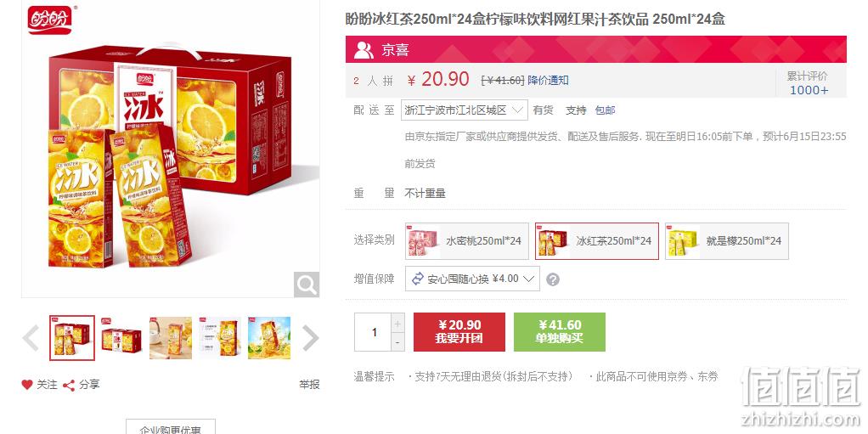Viewport: 868px width, 434px height.
Task: Click the 京喜 user group icon
Action: pos(364,50)
